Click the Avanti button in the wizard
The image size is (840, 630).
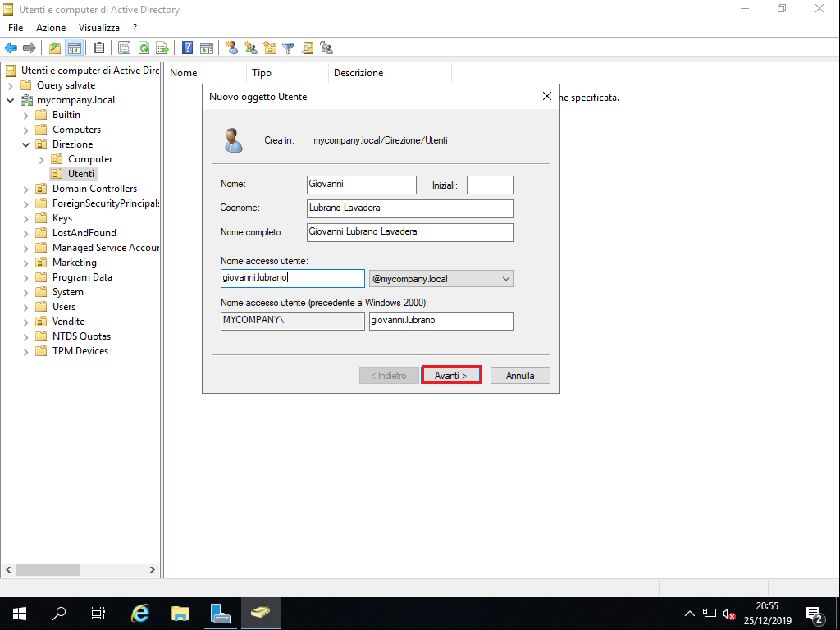451,375
